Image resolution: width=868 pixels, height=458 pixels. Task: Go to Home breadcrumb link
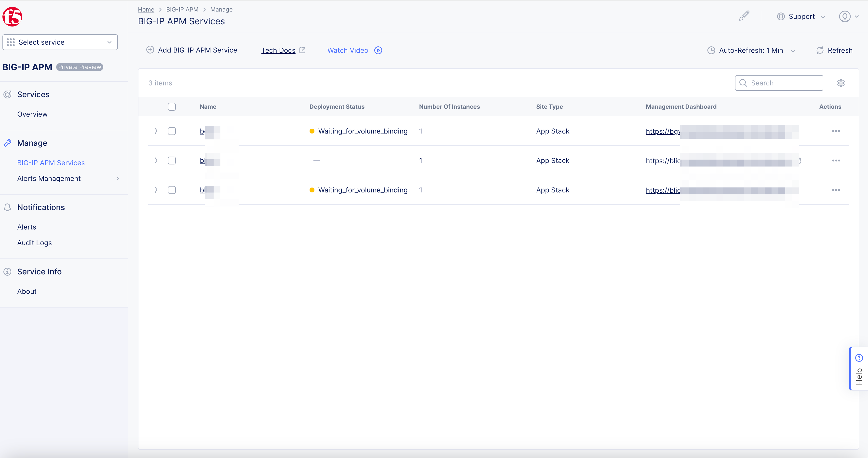pos(146,9)
